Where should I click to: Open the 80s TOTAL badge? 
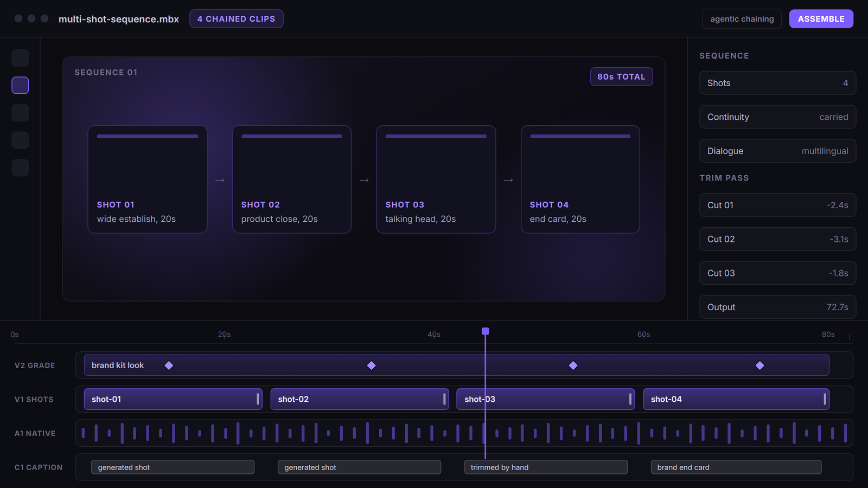coord(621,76)
